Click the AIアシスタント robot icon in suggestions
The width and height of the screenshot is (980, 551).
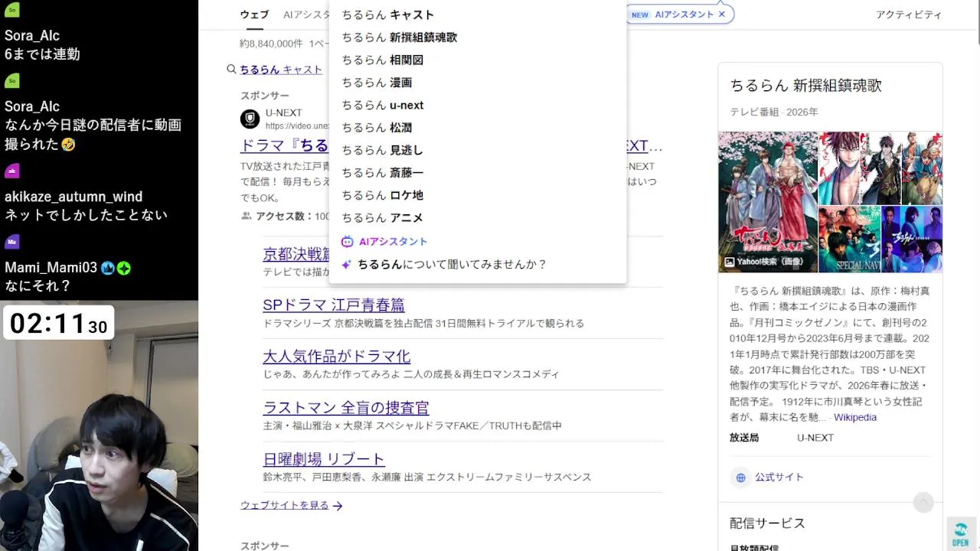click(347, 241)
